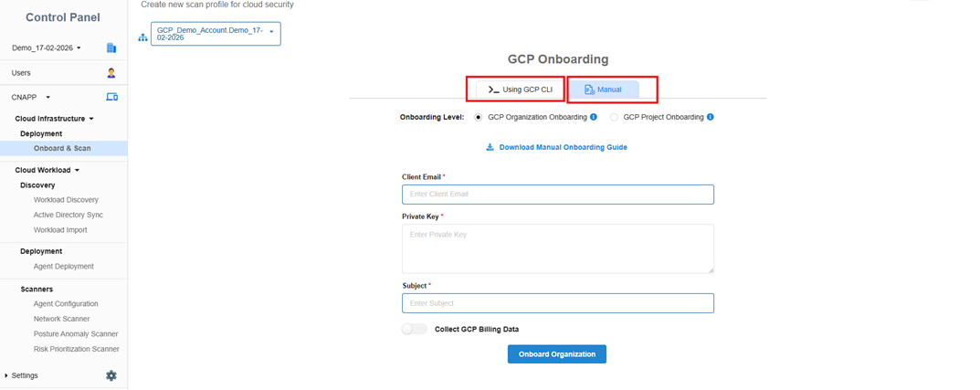Switch to the Manual tab
This screenshot has height=390, width=980.
point(604,90)
